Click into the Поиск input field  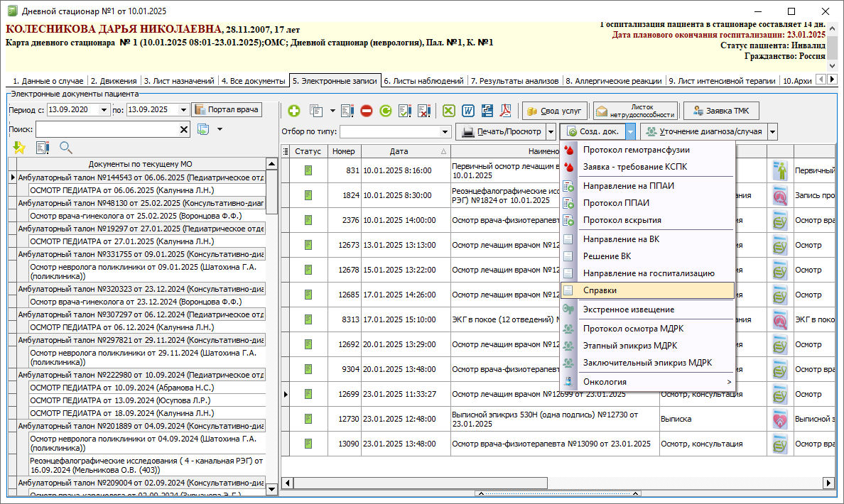pos(107,129)
